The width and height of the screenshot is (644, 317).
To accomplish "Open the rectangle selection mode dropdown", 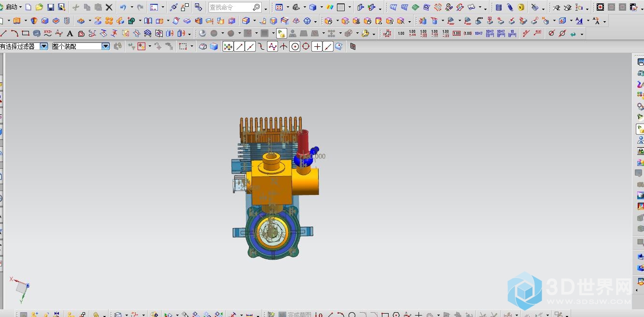I will [192, 47].
